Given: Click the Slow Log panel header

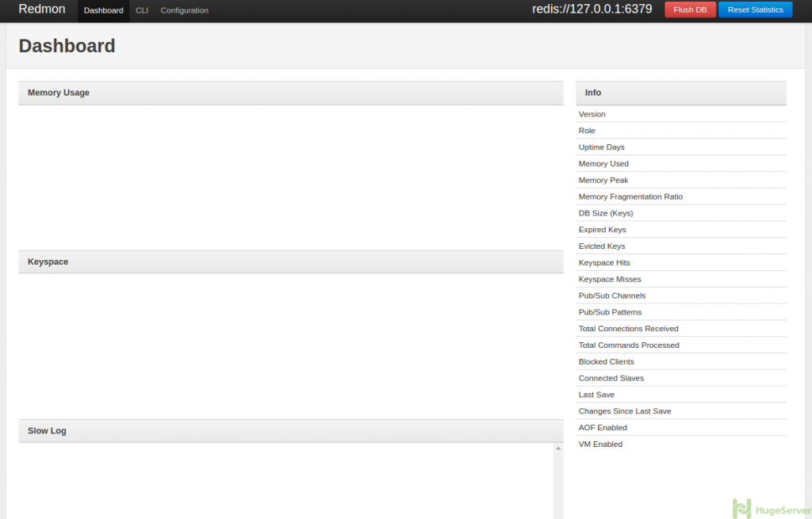Looking at the screenshot, I should tap(44, 430).
